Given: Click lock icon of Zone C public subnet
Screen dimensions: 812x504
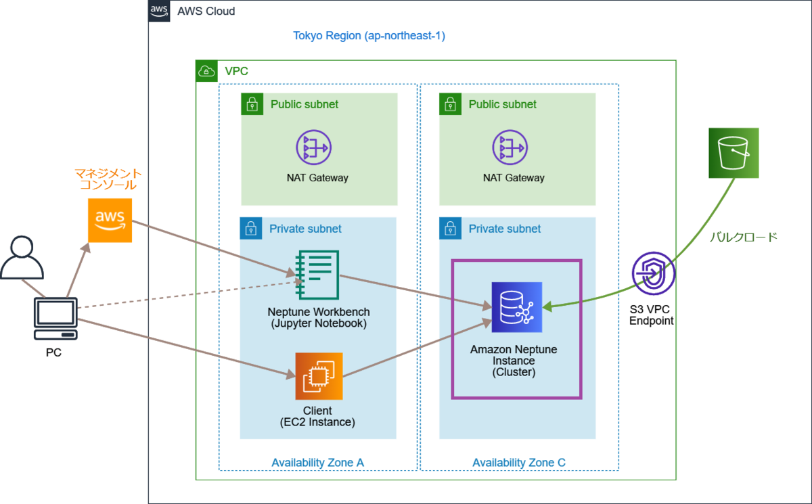Looking at the screenshot, I should click(x=450, y=104).
